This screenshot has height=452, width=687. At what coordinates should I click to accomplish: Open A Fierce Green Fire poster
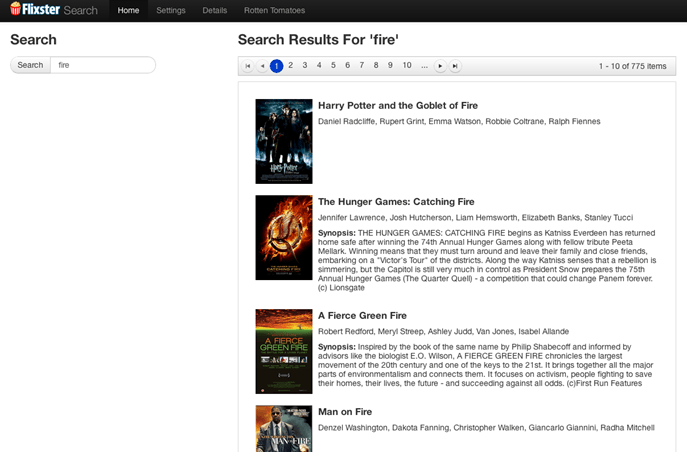point(284,351)
